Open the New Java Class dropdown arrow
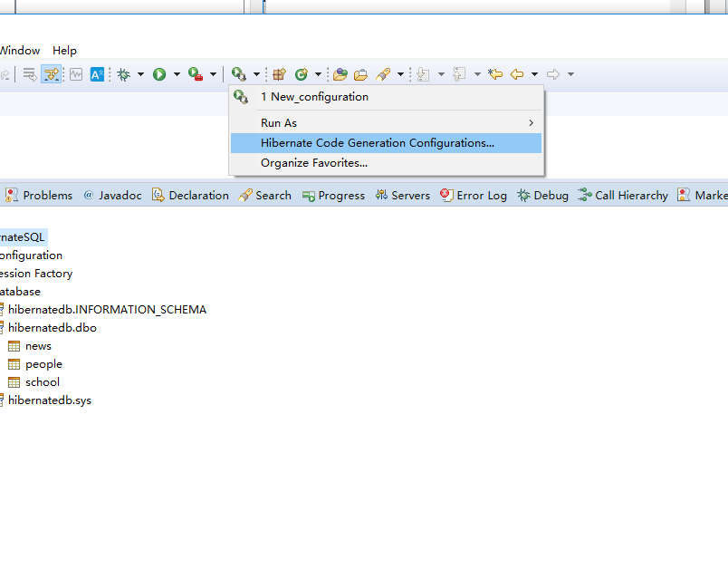Viewport: 728px width, 588px height. [x=318, y=74]
